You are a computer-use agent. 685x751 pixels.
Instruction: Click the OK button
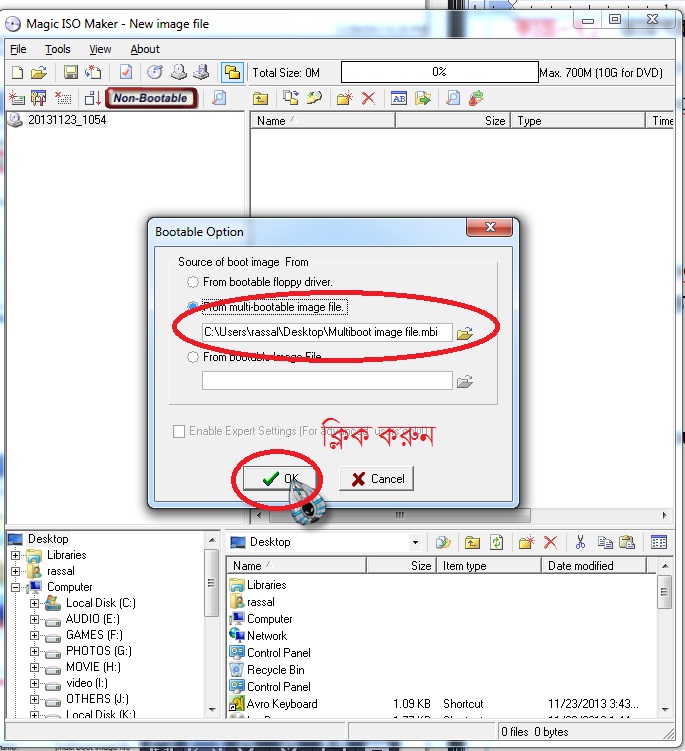click(x=280, y=478)
